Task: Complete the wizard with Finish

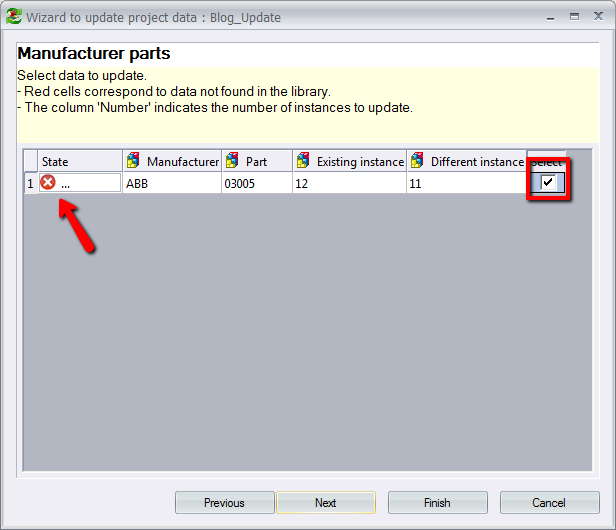Action: [438, 502]
